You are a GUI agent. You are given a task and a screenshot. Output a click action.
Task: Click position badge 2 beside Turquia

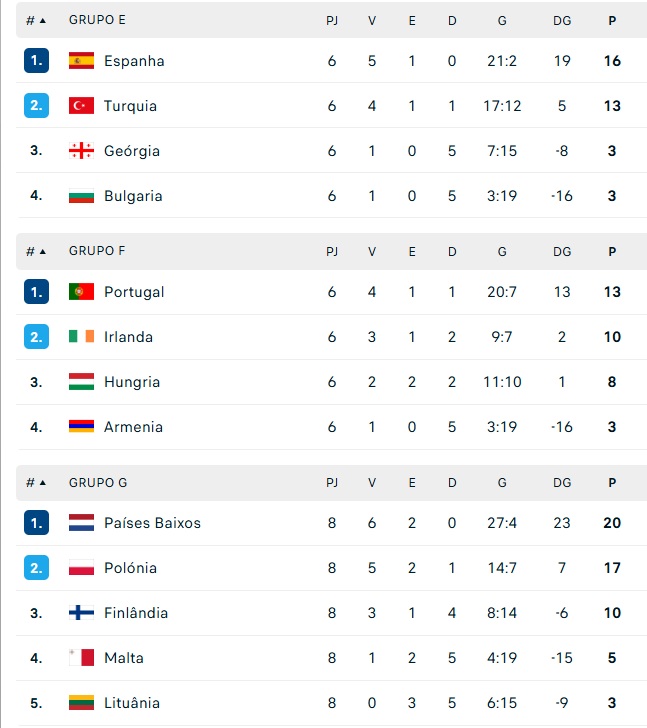tap(36, 106)
